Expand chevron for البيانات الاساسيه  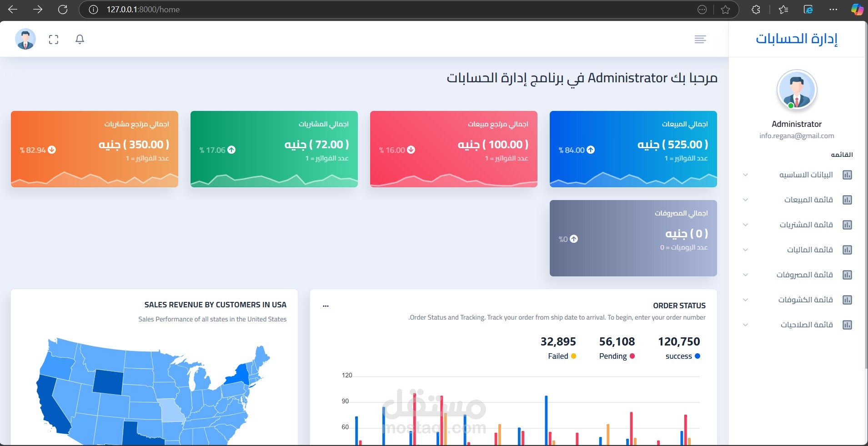coord(745,175)
